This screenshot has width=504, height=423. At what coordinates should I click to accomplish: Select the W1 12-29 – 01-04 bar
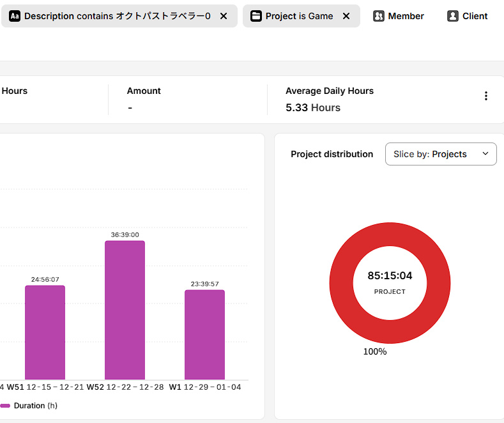pyautogui.click(x=204, y=335)
